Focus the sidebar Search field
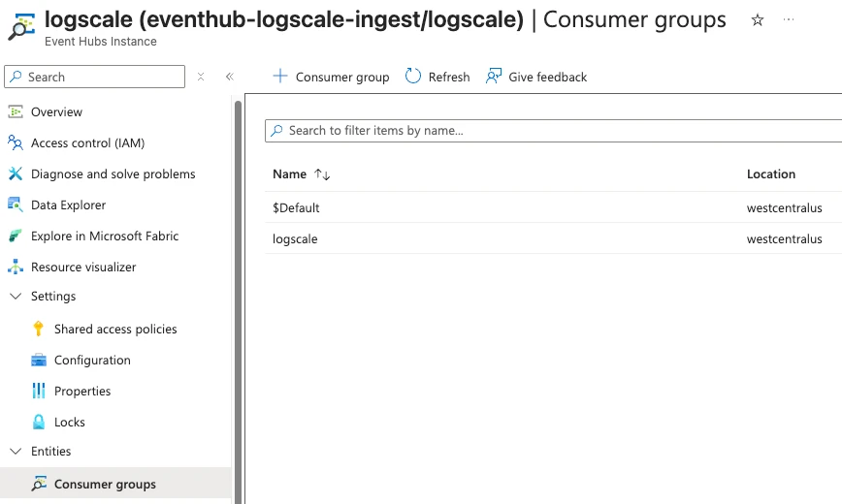842x504 pixels. coord(94,77)
